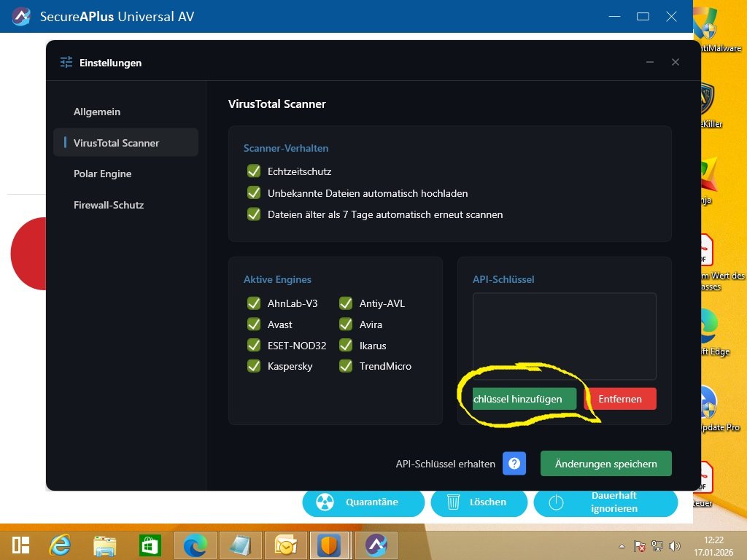Click the network tray icon
747x560 pixels.
657,546
